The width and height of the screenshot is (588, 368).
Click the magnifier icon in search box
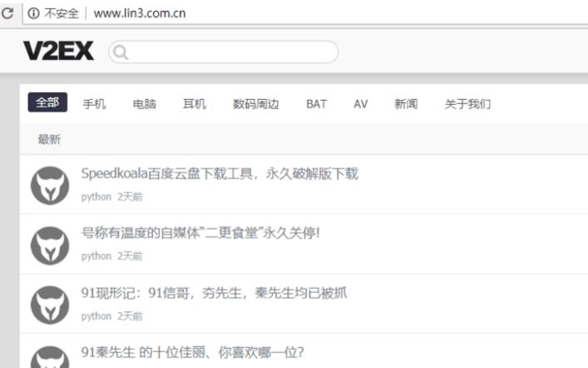[x=121, y=52]
